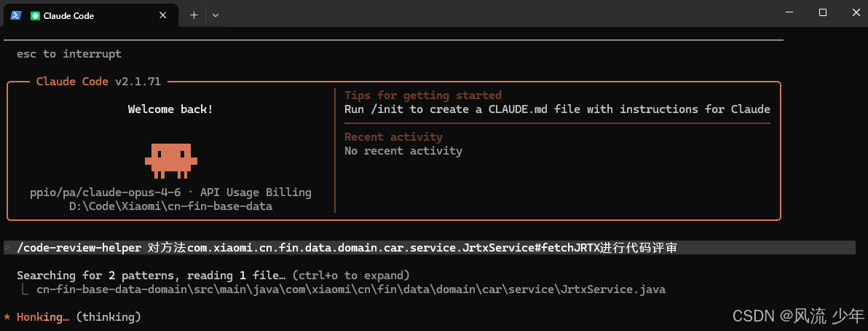Click the PowerShell icon in tab bar
Viewport: 868px width, 331px height.
point(16,15)
